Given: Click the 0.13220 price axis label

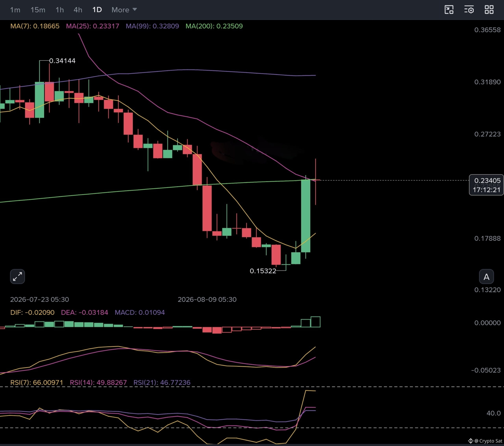Looking at the screenshot, I should (487, 290).
